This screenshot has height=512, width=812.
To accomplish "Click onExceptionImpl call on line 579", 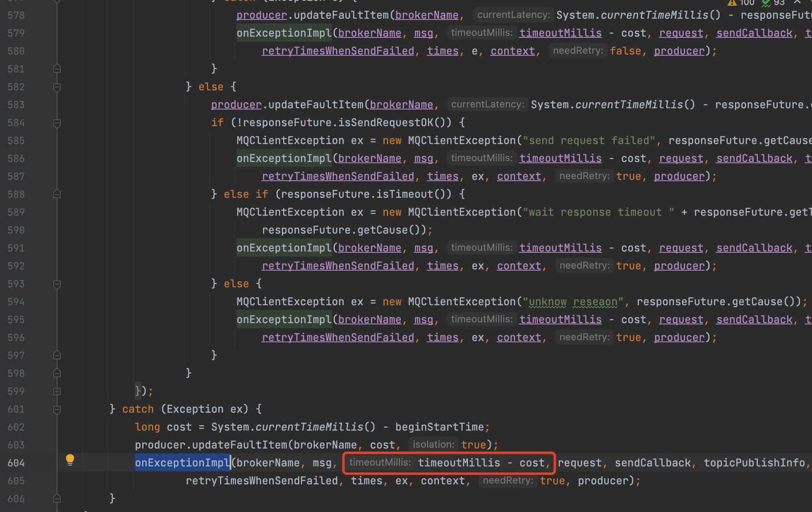I will pos(284,33).
